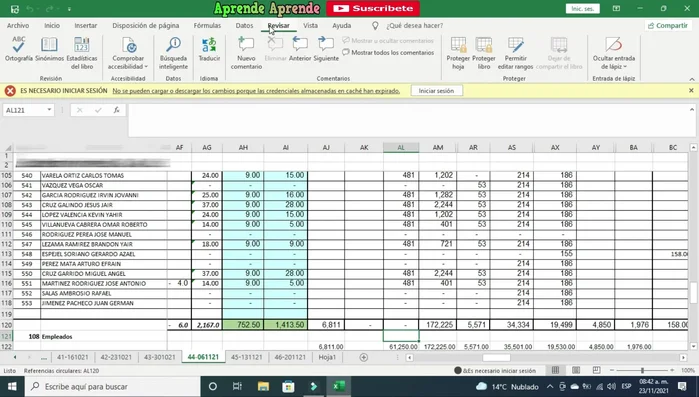This screenshot has width=699, height=397.
Task: Click the insert function fx icon
Action: 116,110
